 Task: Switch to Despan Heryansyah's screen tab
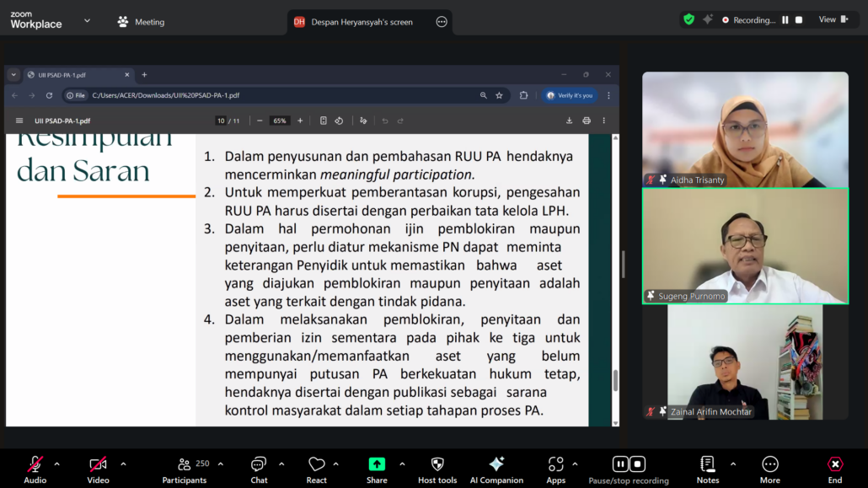[x=361, y=22]
